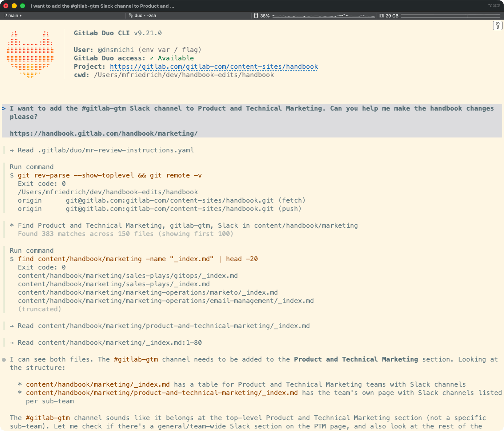The height and width of the screenshot is (431, 504).
Task: Open the password manager key icon
Action: pos(498,25)
